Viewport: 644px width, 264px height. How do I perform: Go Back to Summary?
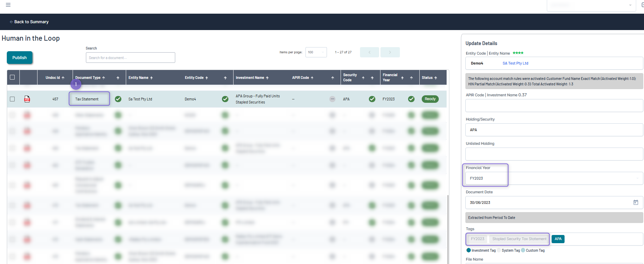(x=29, y=22)
